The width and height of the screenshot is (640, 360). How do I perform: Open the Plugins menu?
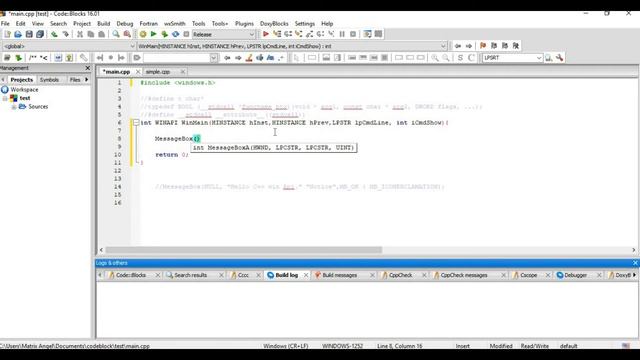click(x=244, y=24)
